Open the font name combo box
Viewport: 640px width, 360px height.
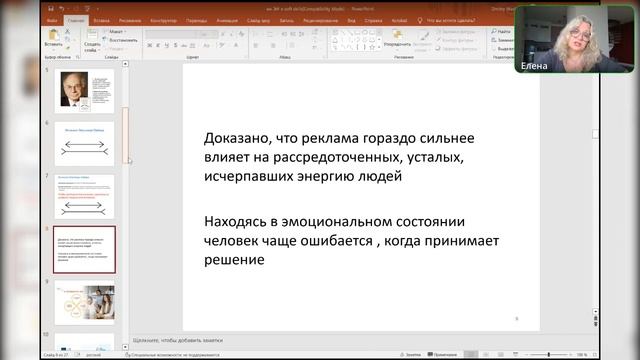point(171,34)
